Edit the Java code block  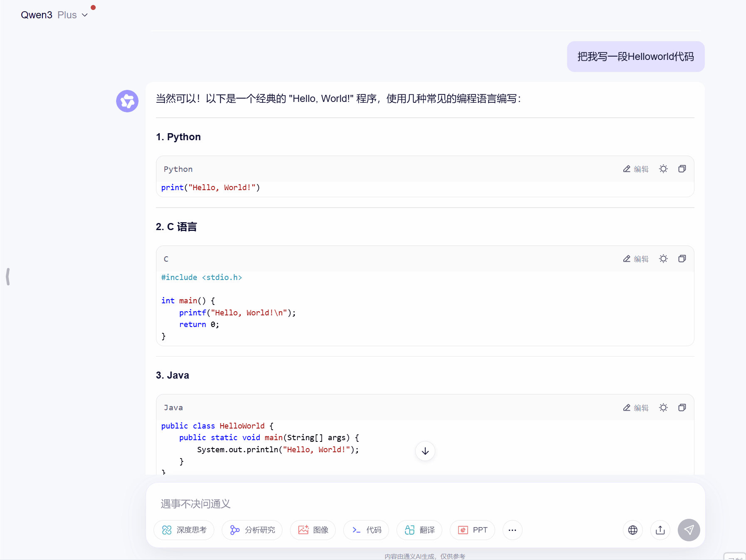tap(636, 408)
